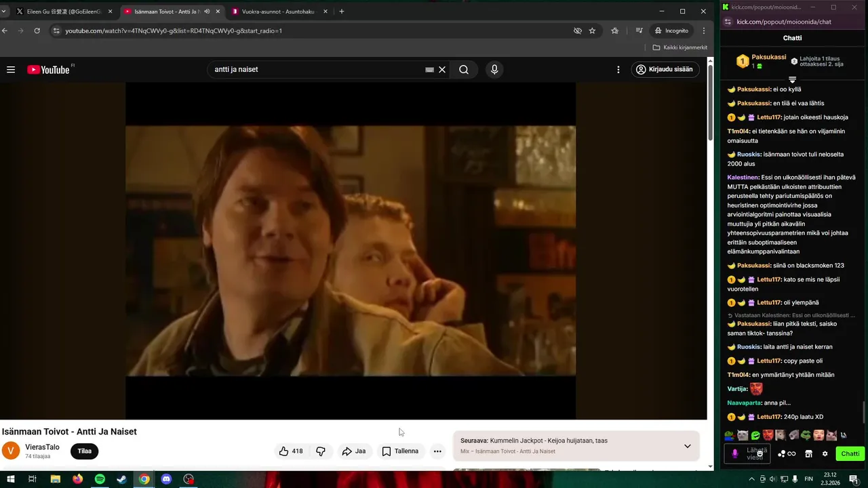Select the Isänmaan Toivot YouTube tab
Viewport: 868px width, 488px height.
point(172,12)
